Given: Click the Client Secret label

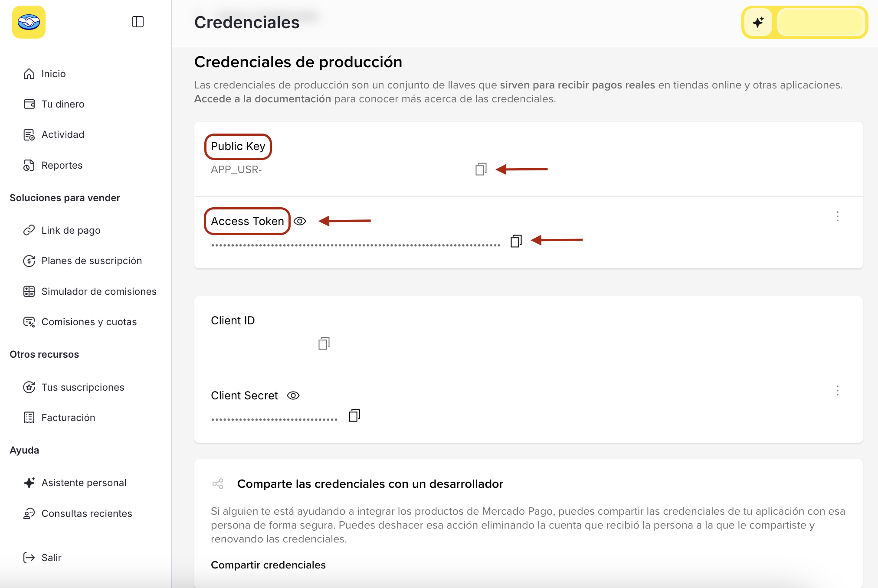Looking at the screenshot, I should coord(245,395).
